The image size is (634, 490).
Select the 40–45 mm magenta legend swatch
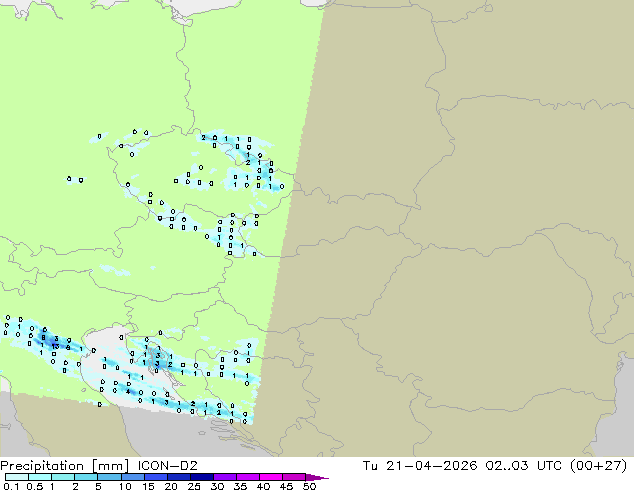(x=271, y=477)
